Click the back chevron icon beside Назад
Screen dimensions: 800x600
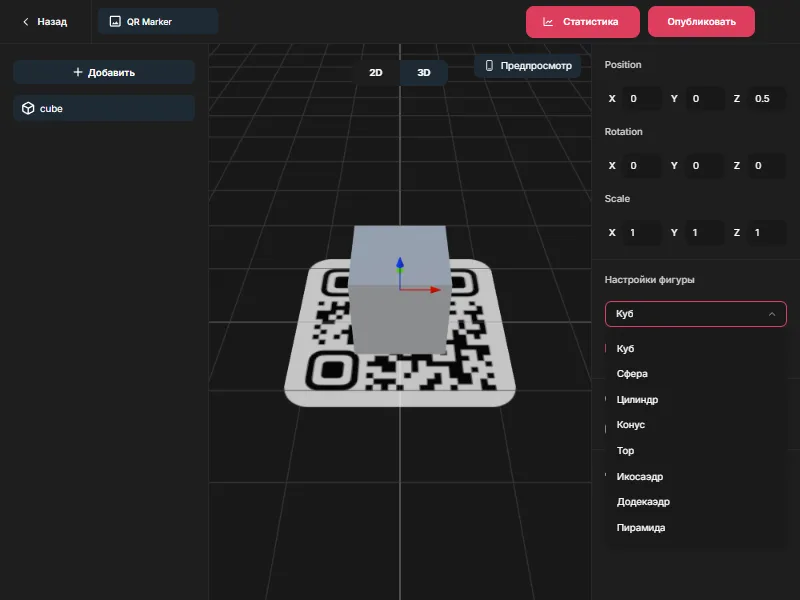click(x=26, y=22)
